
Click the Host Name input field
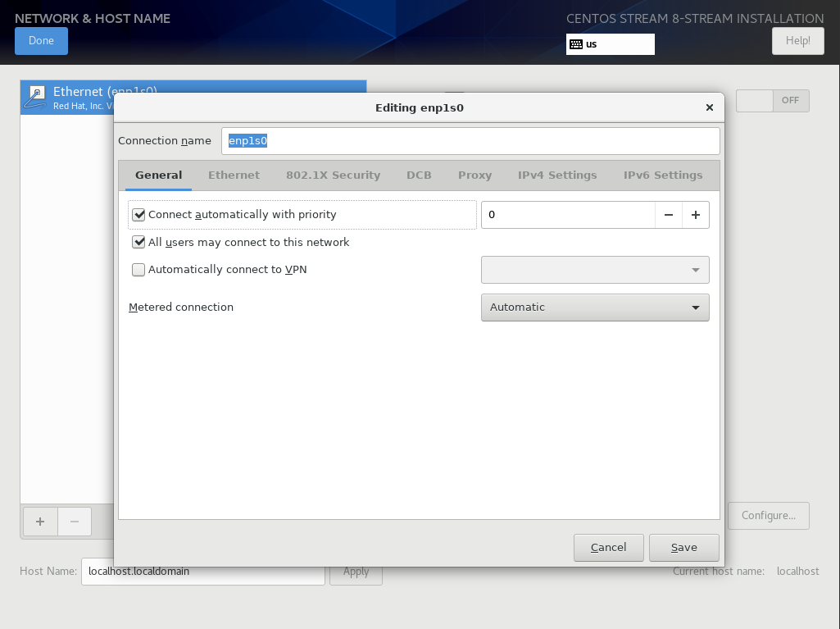tap(203, 572)
